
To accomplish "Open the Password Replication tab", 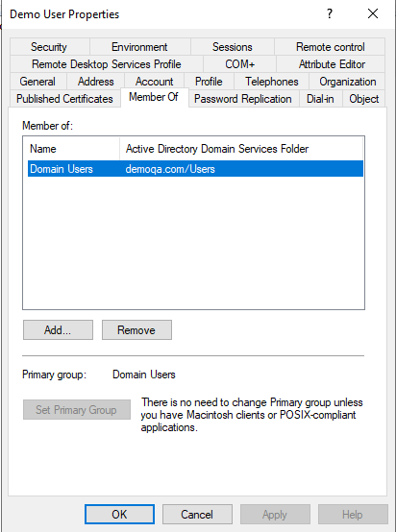I will tap(243, 99).
